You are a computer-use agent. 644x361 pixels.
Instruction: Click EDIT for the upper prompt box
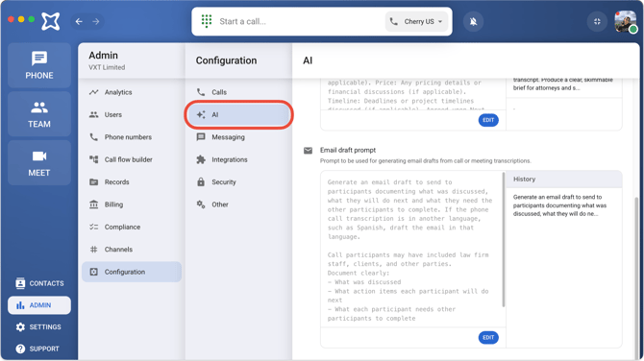tap(488, 120)
